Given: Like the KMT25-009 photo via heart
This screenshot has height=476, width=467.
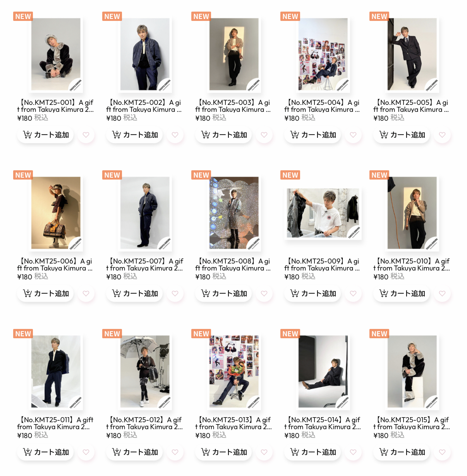Looking at the screenshot, I should click(x=353, y=293).
